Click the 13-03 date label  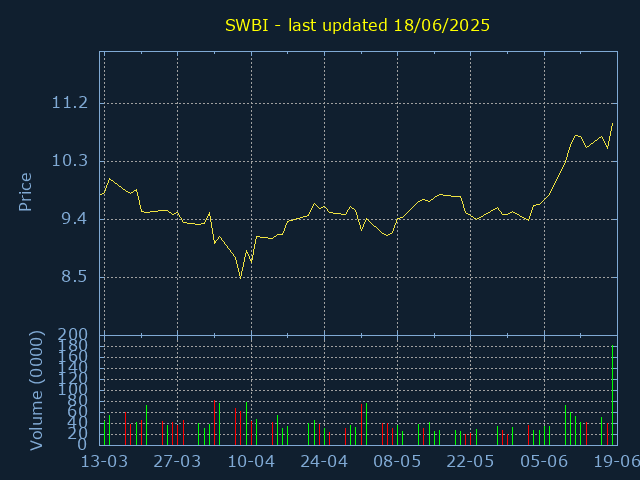[104, 462]
